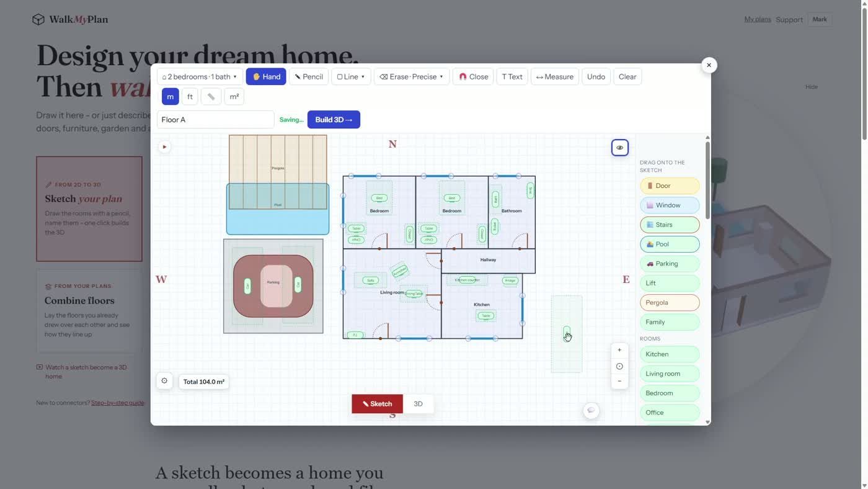The image size is (868, 489).
Task: Open the Line shape dropdown
Action: [x=351, y=76]
